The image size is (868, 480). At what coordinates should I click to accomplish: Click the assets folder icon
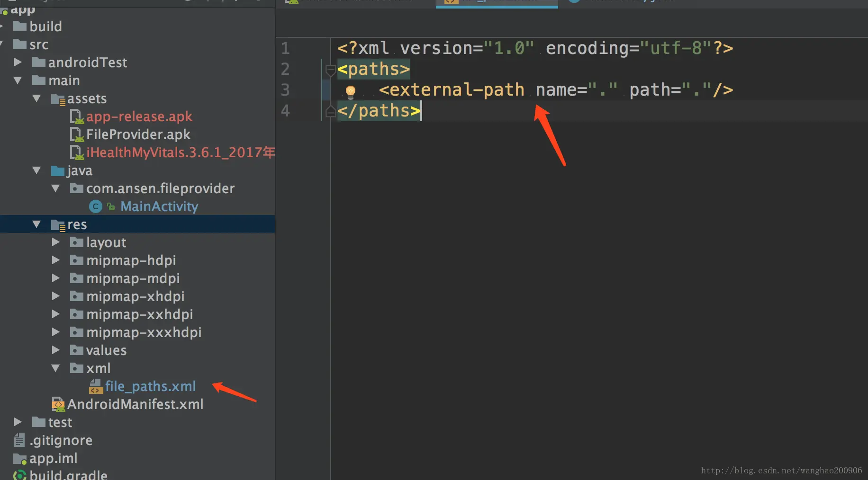(x=58, y=99)
